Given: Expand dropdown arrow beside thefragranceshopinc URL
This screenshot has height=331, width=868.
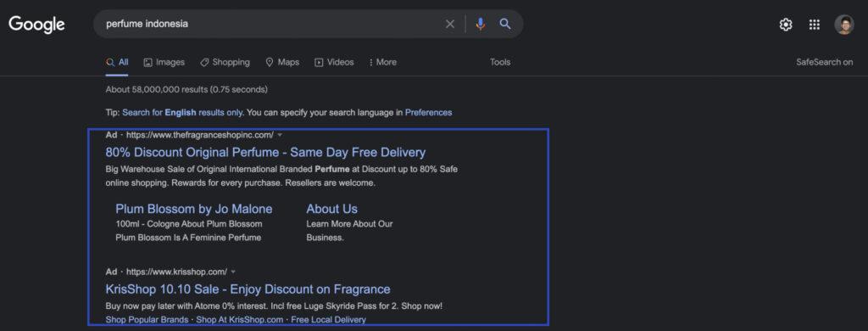Looking at the screenshot, I should click(280, 135).
